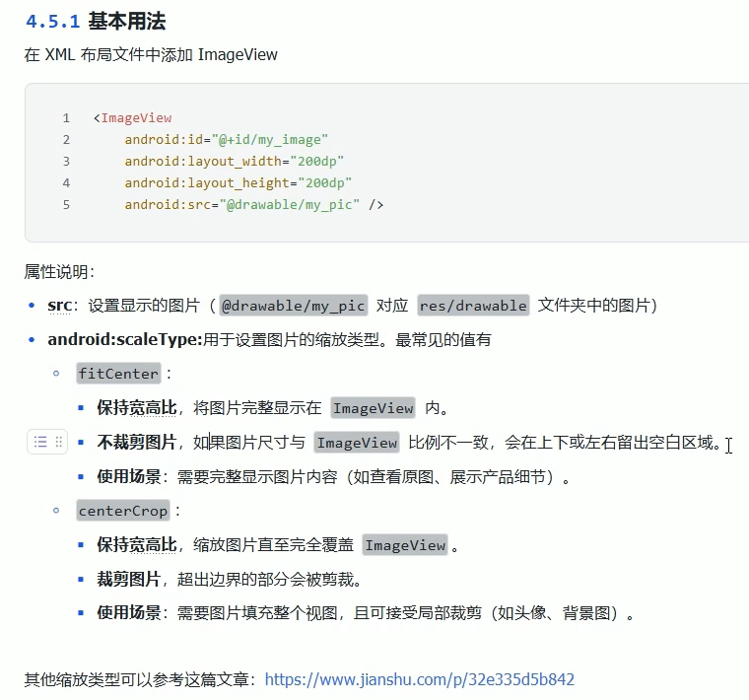The height and width of the screenshot is (700, 749).
Task: Click the 4.5.1 基本用法 heading
Action: 96,22
